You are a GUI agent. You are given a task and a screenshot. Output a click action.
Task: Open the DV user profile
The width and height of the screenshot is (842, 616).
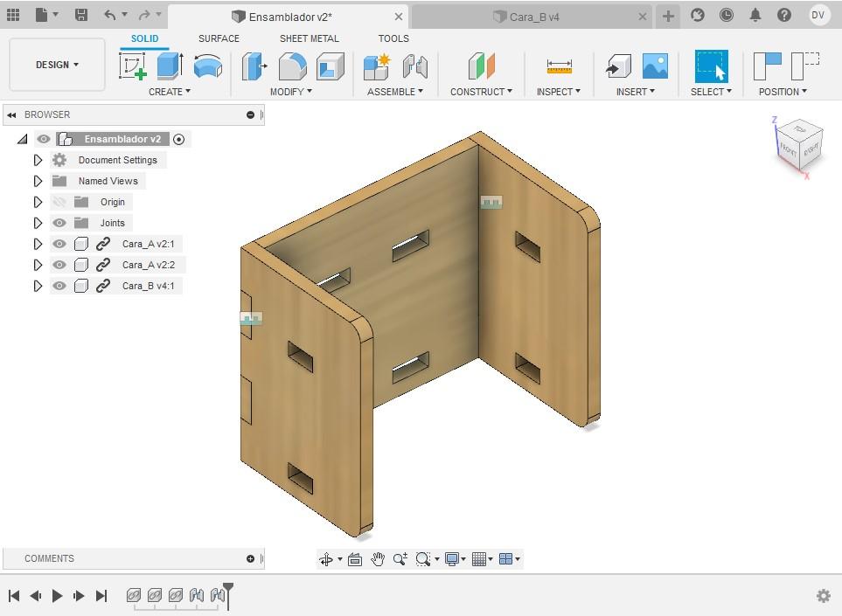click(818, 15)
